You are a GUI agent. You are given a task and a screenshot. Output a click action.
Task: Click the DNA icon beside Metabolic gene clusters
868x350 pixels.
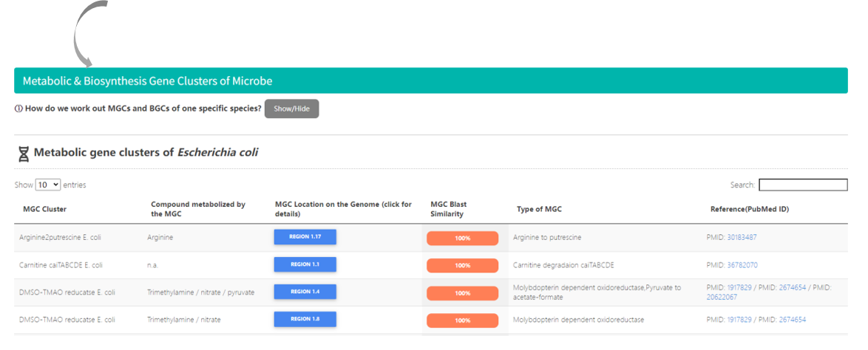click(23, 154)
